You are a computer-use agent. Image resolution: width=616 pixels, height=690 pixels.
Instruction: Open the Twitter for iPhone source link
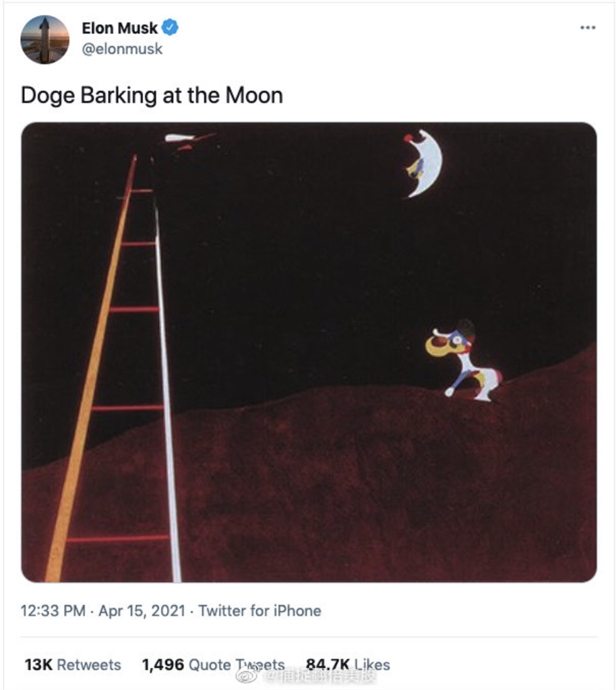click(259, 610)
